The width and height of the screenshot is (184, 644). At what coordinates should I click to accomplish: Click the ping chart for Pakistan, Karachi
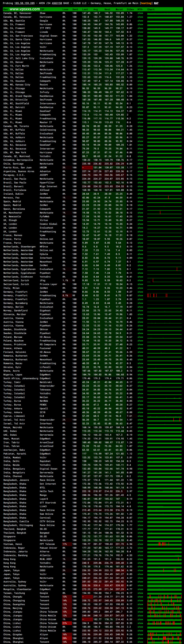point(164,454)
